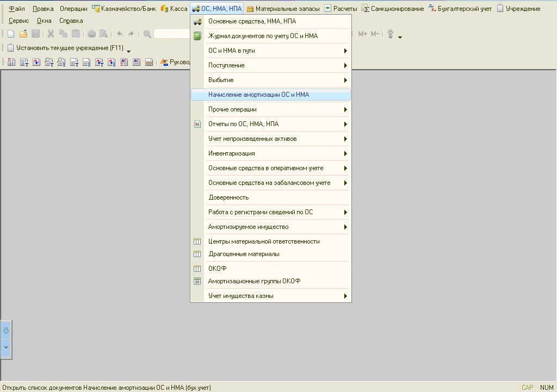Click Установить текущее учреждение (F11) button
The width and height of the screenshot is (557, 392).
point(65,48)
